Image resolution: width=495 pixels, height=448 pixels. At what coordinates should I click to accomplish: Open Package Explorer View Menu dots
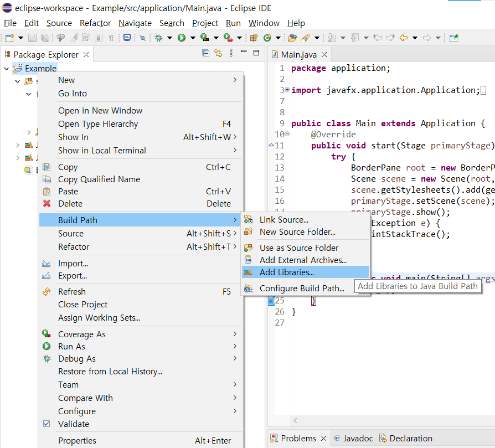pyautogui.click(x=231, y=53)
